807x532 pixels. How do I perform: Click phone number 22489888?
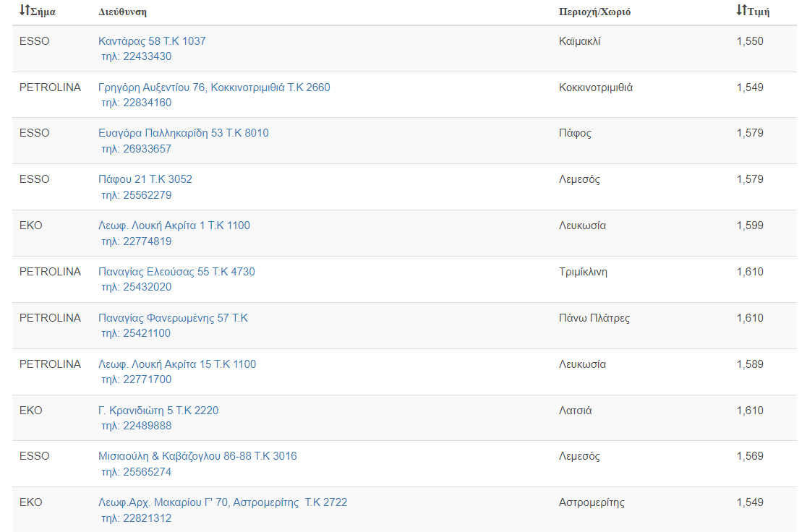(x=136, y=426)
